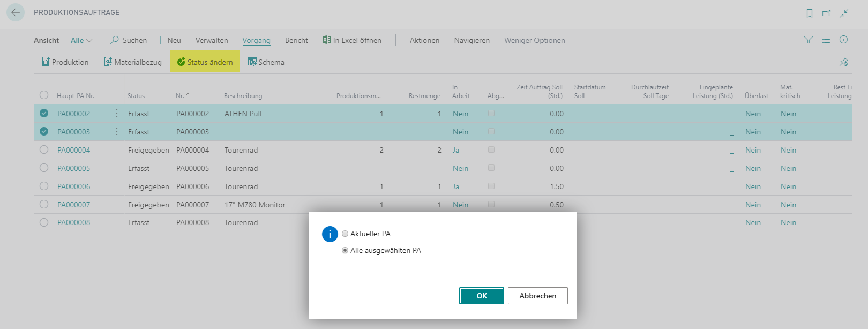
Task: Deselect the PA000002 row check circle
Action: coord(44,113)
